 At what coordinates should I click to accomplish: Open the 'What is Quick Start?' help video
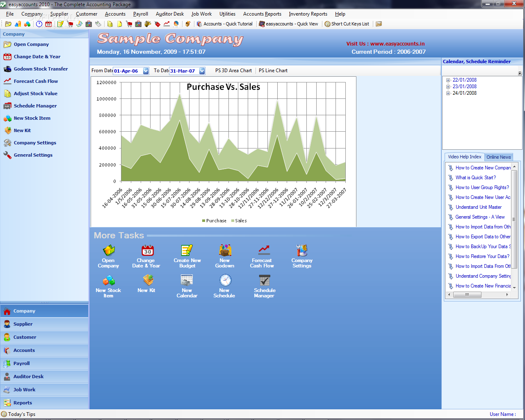(x=476, y=178)
